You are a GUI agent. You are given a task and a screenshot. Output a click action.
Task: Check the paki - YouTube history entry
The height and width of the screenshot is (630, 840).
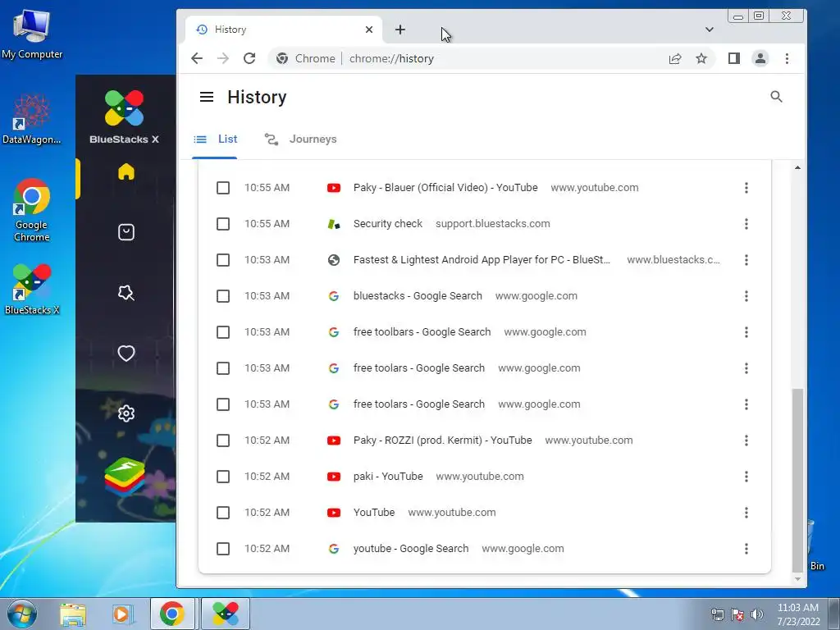click(x=223, y=477)
